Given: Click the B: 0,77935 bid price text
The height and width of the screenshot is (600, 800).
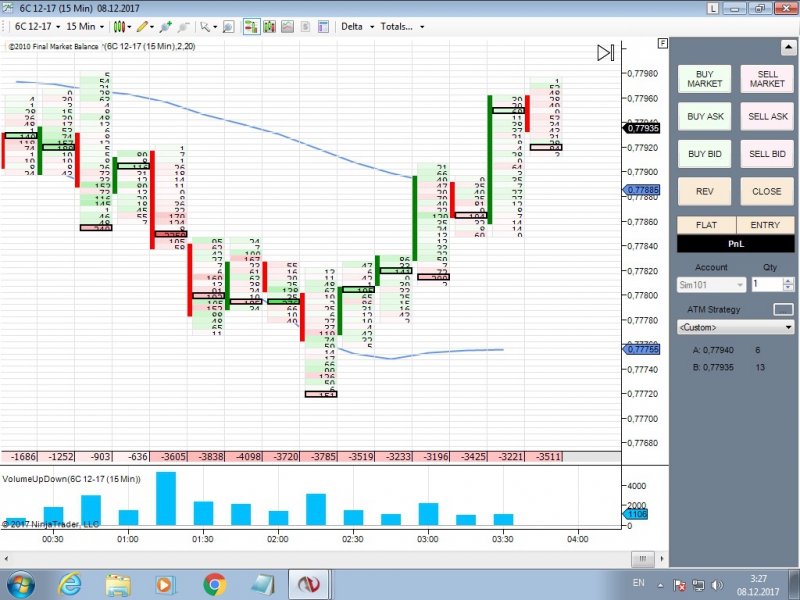Looking at the screenshot, I should 713,367.
